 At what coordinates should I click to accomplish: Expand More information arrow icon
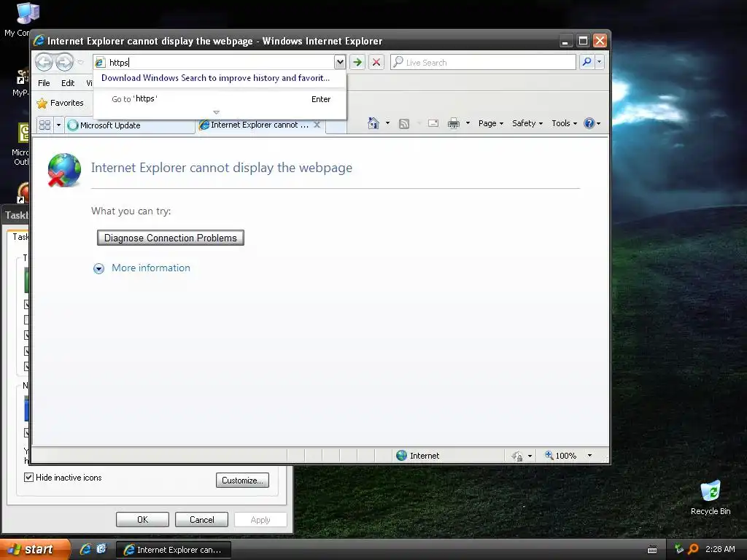click(98, 268)
